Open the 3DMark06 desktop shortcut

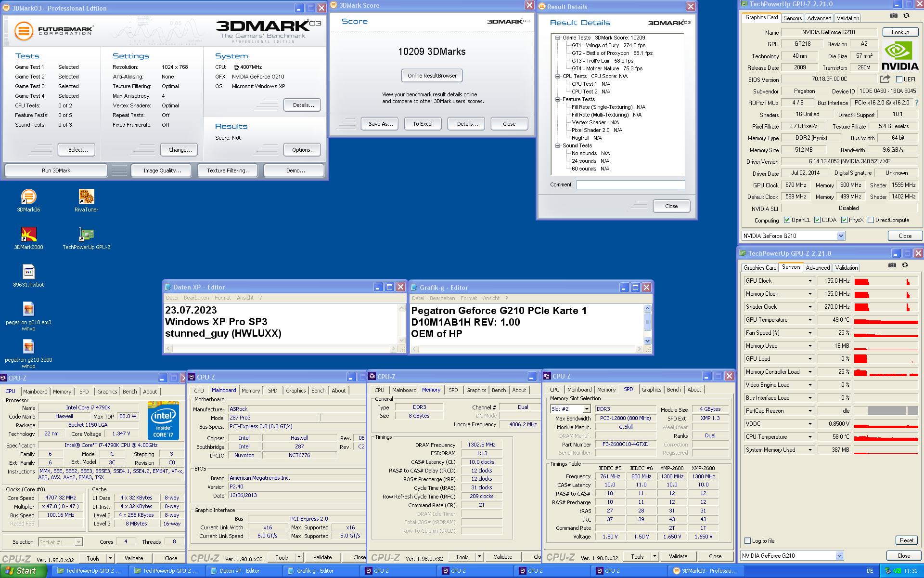28,197
